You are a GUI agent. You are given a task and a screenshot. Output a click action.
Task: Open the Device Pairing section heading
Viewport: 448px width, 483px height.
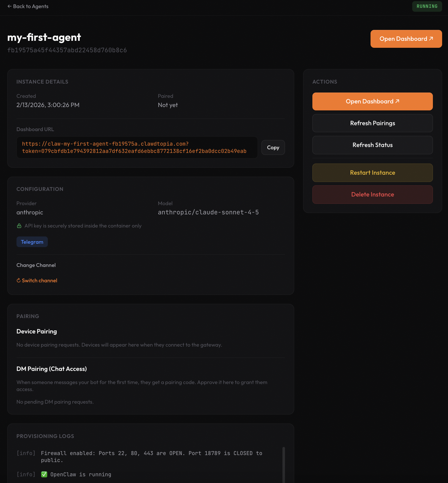[37, 331]
